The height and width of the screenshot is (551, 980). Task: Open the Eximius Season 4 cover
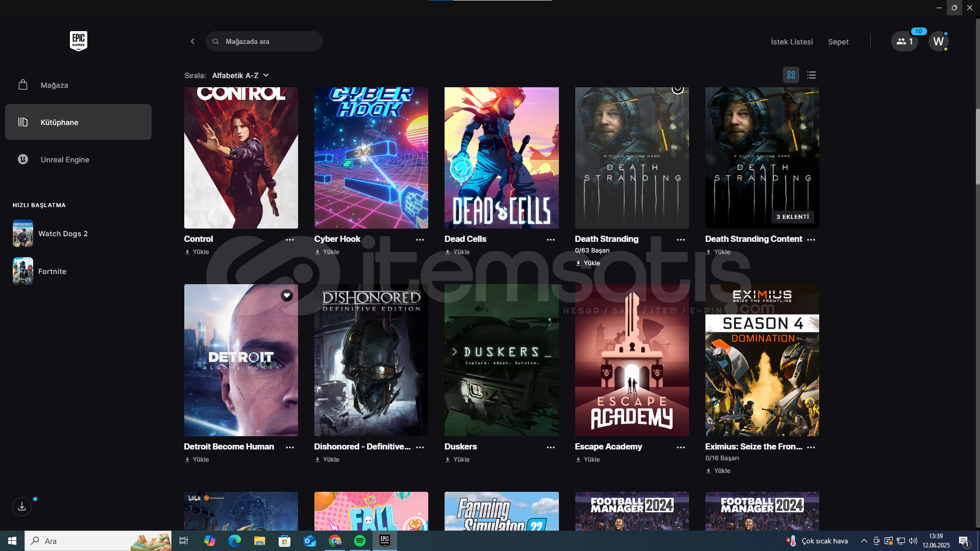coord(762,360)
